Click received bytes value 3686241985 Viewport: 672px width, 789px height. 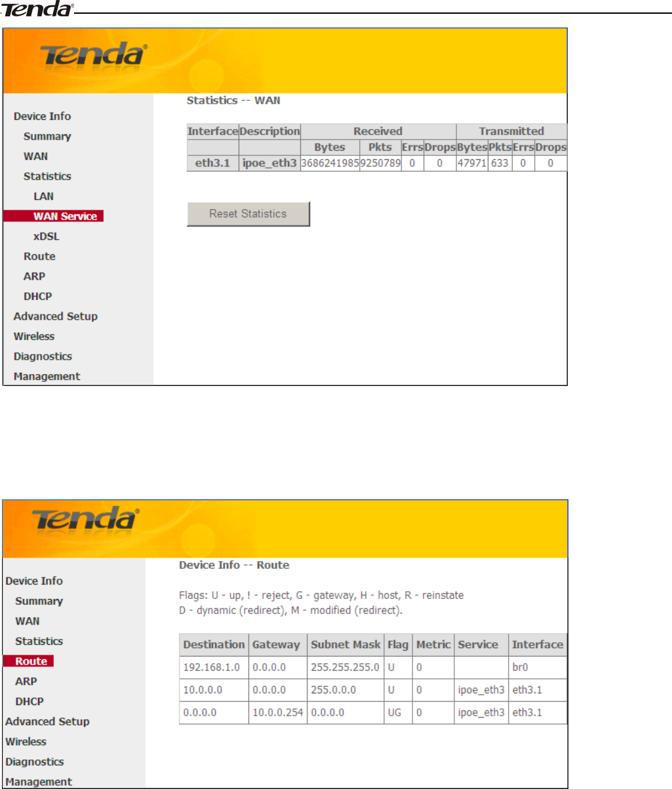coord(330,163)
